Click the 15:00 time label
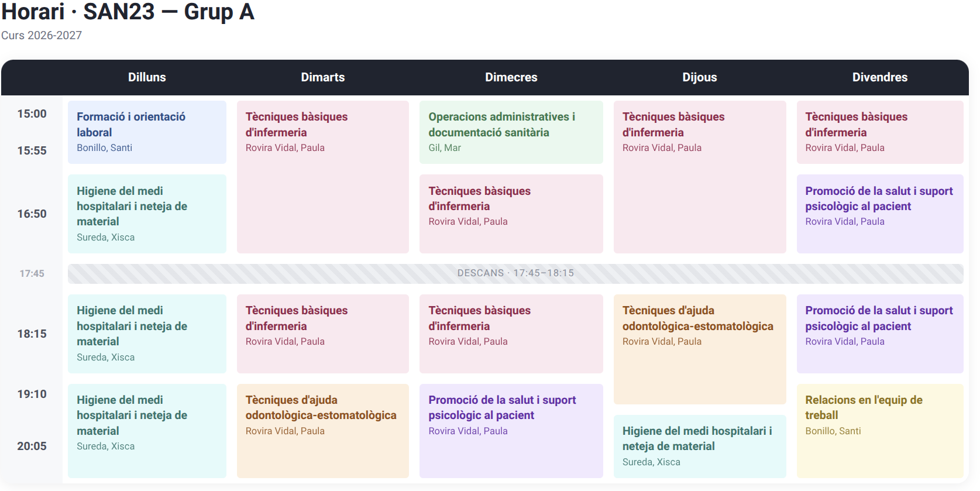 (32, 114)
